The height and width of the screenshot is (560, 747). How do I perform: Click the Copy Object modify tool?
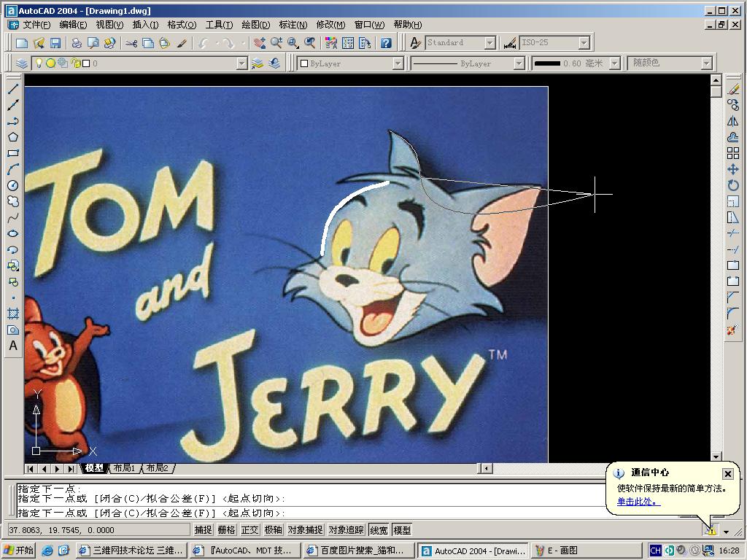point(733,105)
